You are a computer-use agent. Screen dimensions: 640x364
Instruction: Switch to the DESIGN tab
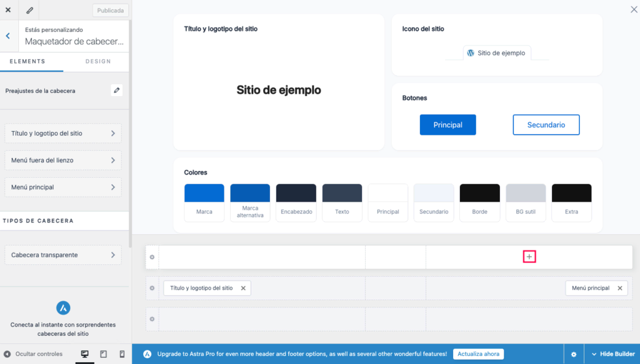point(98,61)
